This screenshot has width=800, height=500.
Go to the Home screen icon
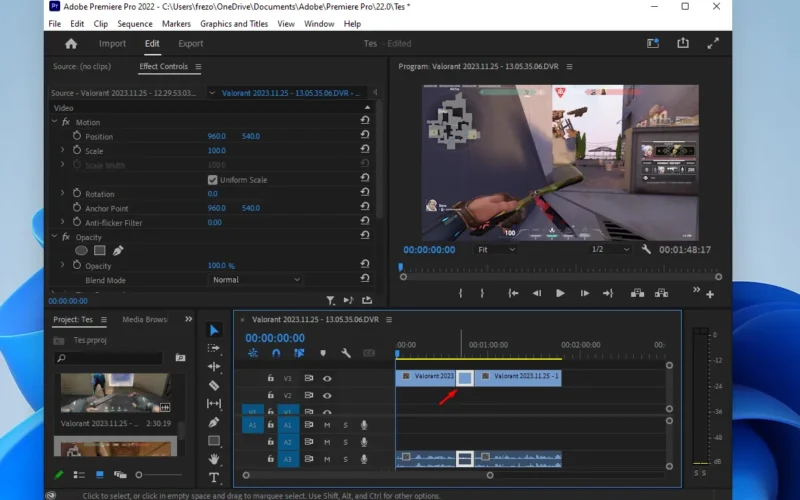(x=71, y=44)
